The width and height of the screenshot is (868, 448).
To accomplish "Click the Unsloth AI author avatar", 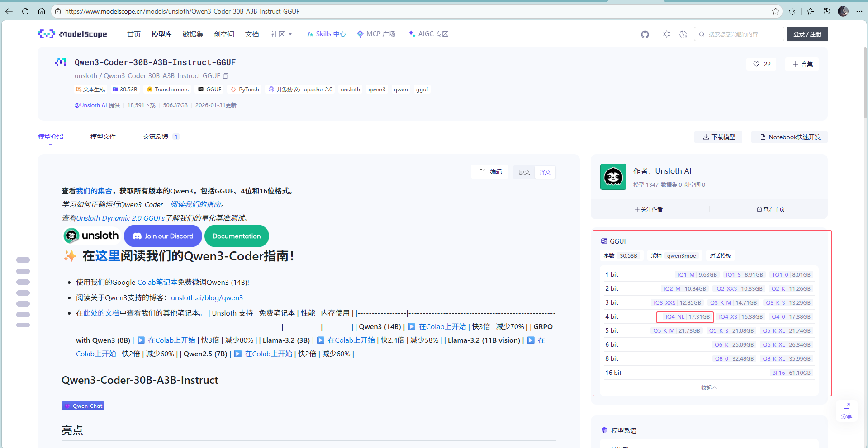I will click(613, 177).
